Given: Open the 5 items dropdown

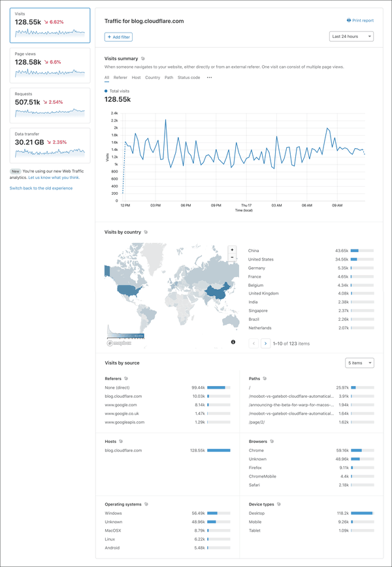Looking at the screenshot, I should point(359,363).
